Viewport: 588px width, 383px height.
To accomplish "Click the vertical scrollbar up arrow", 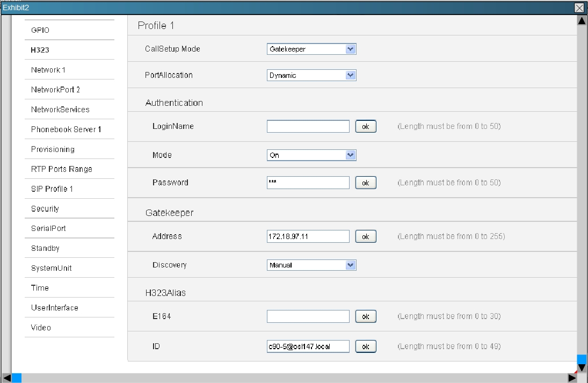I will (582, 20).
